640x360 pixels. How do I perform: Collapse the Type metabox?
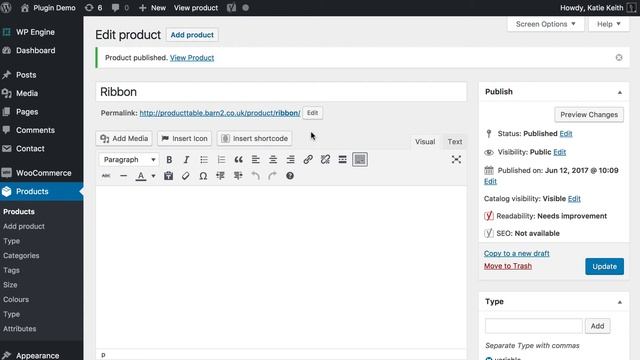click(620, 302)
